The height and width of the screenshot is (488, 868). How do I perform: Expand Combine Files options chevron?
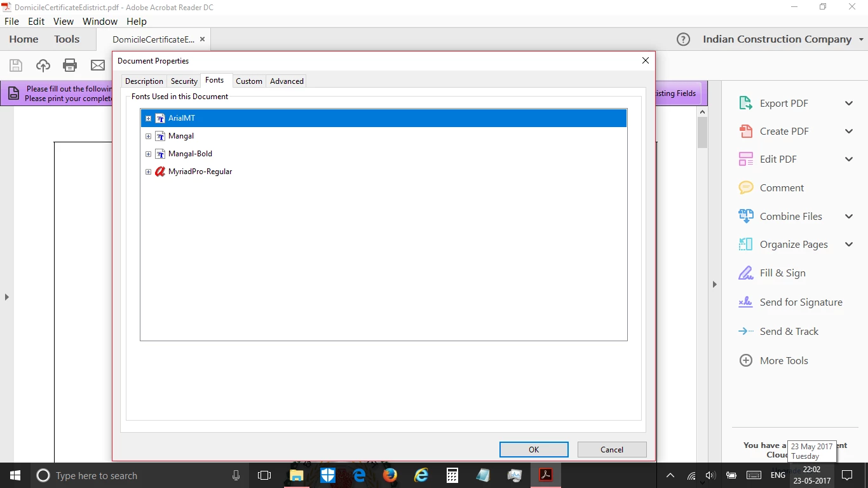coord(849,216)
